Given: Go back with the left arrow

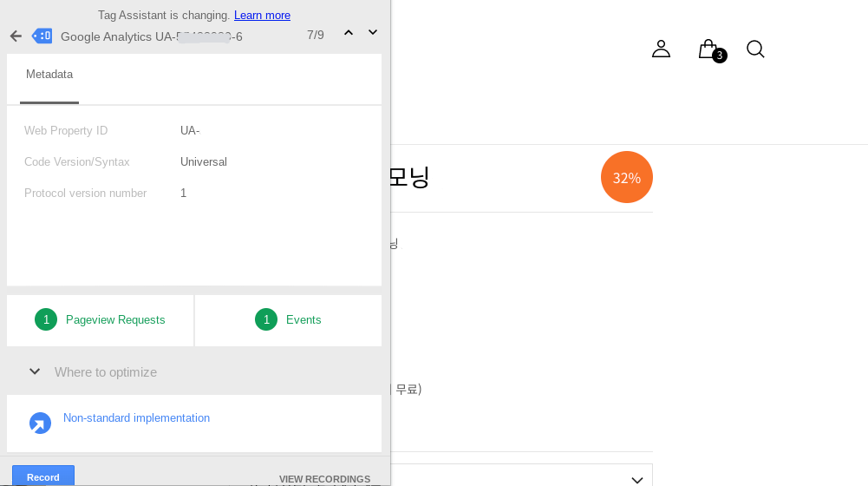Looking at the screenshot, I should 16,36.
